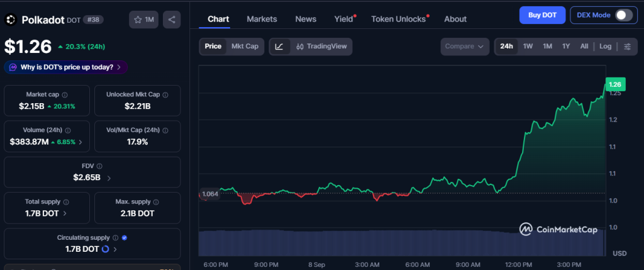
Task: Click the 1.26 current price label
Action: (x=615, y=85)
